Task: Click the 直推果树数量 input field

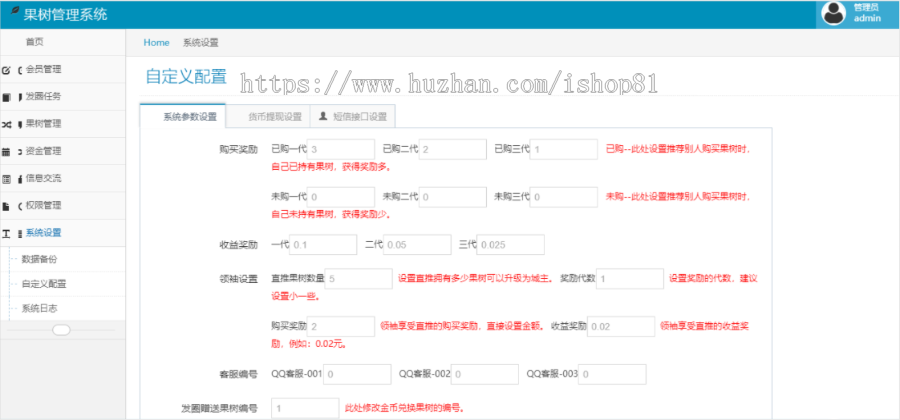Action: (x=359, y=278)
